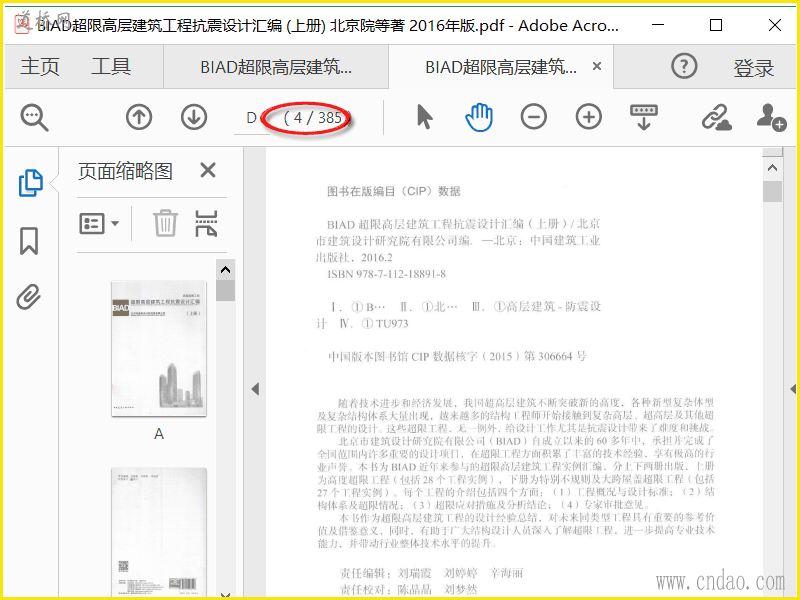This screenshot has height=600, width=800.
Task: Click the 登录 sign-in button
Action: pos(754,68)
